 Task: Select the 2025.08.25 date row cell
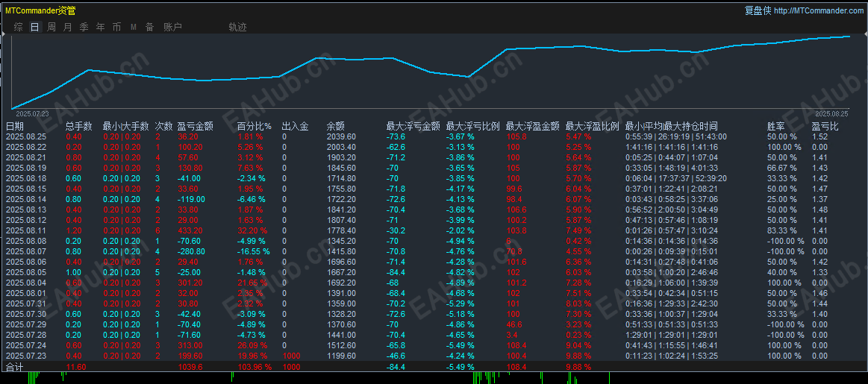click(26, 136)
